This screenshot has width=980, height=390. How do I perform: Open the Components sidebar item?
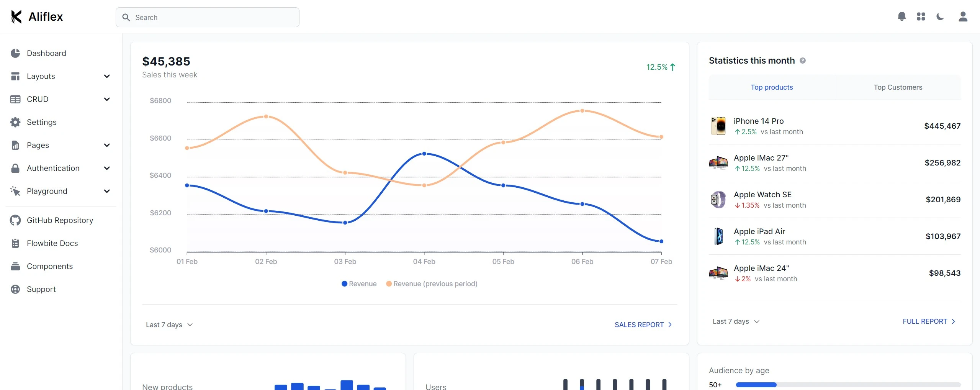click(x=61, y=266)
